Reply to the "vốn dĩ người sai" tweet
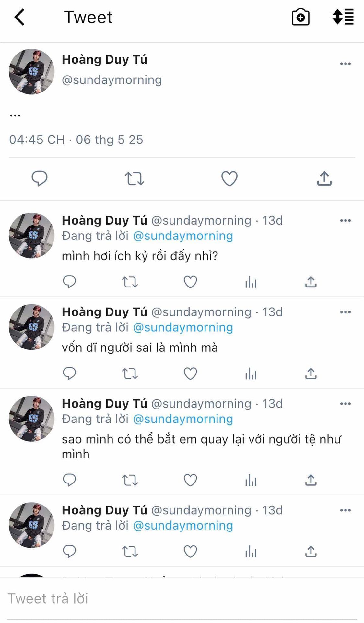 pos(69,373)
